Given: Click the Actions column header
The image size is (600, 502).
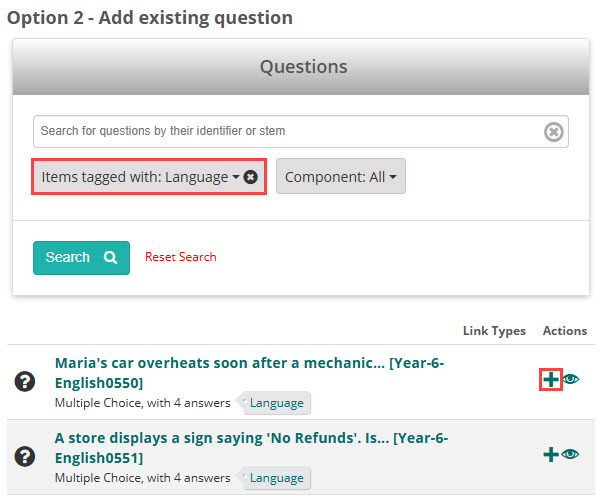Looking at the screenshot, I should [x=564, y=331].
